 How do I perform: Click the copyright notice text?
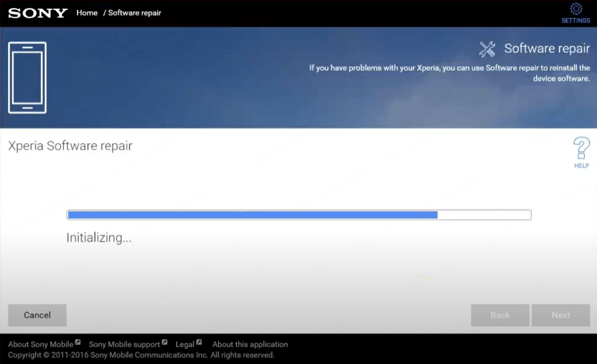141,355
